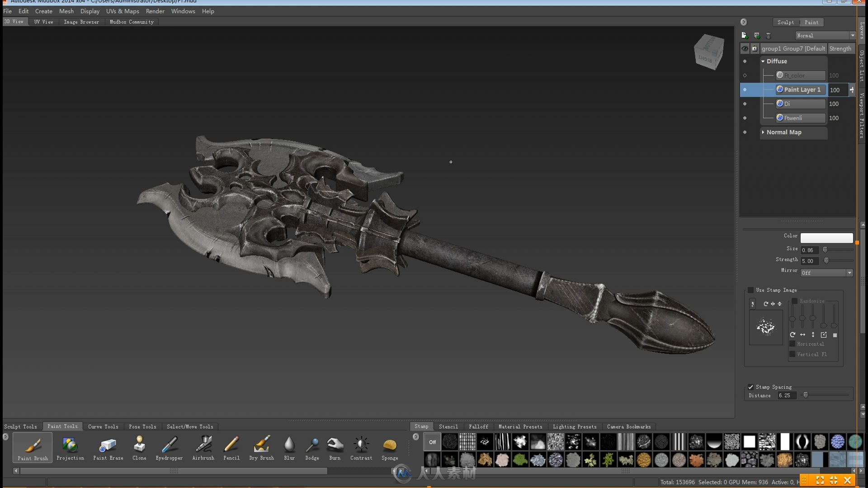Screen dimensions: 868x488
Task: Toggle the eye visibility for all layers
Action: coord(745,48)
